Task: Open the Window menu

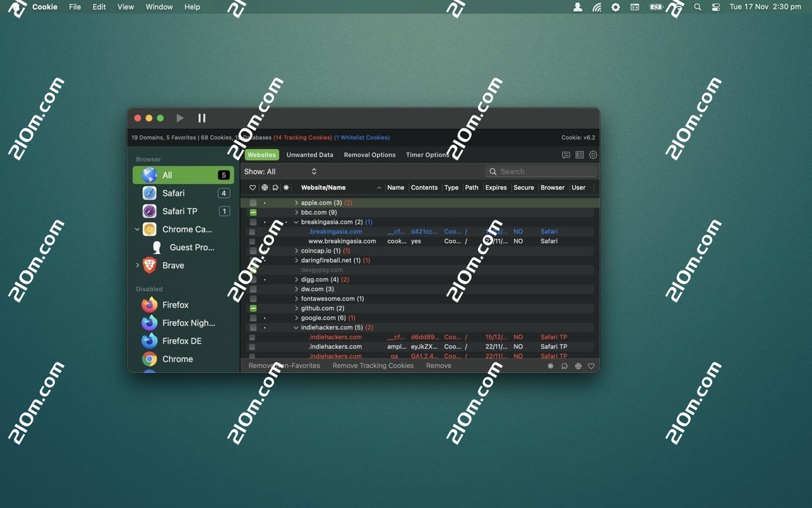Action: coord(159,7)
